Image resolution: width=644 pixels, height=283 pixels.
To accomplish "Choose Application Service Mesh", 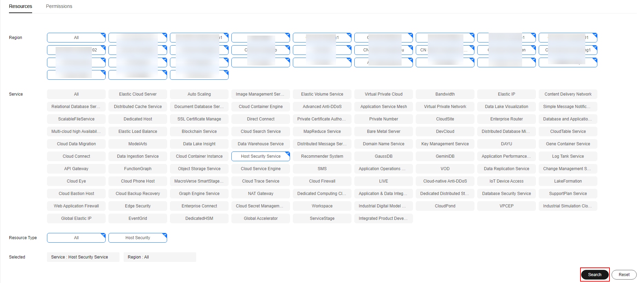I will [x=384, y=107].
